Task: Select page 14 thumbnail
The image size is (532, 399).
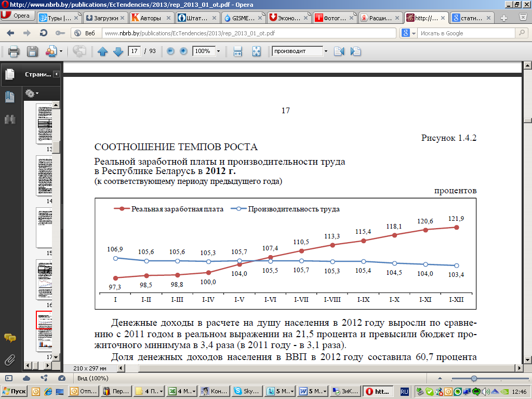Action: point(44,176)
